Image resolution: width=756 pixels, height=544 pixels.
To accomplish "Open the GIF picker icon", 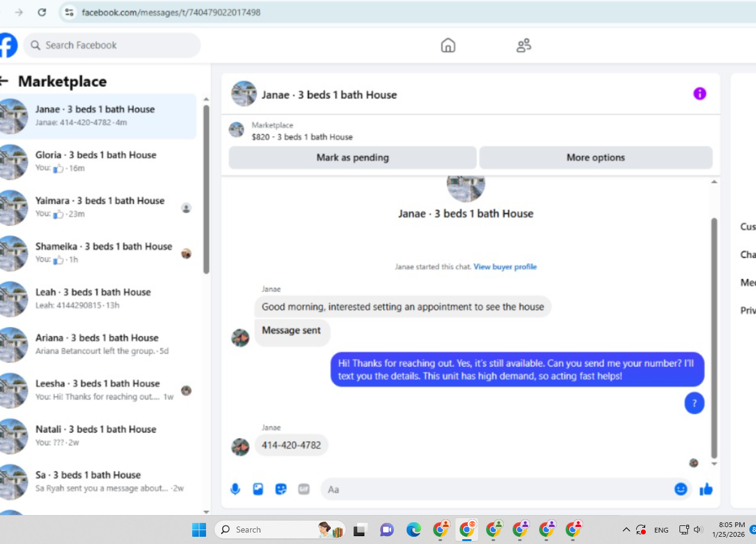I will point(304,489).
